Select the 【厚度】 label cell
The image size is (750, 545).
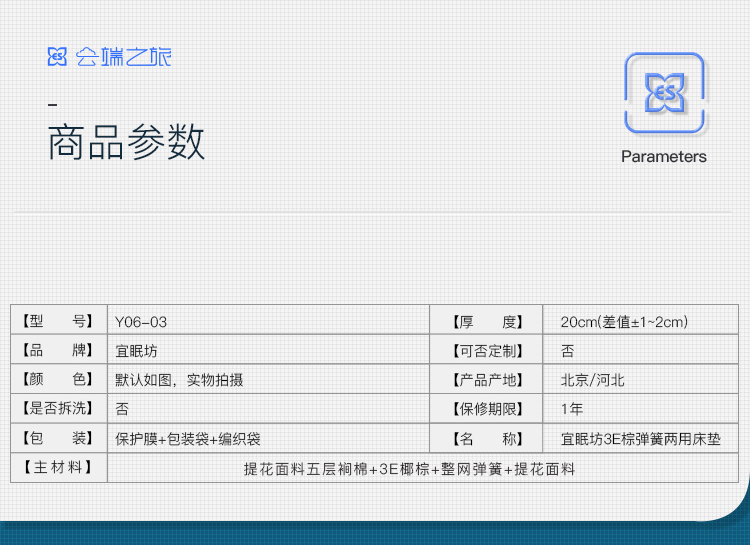[x=487, y=322]
